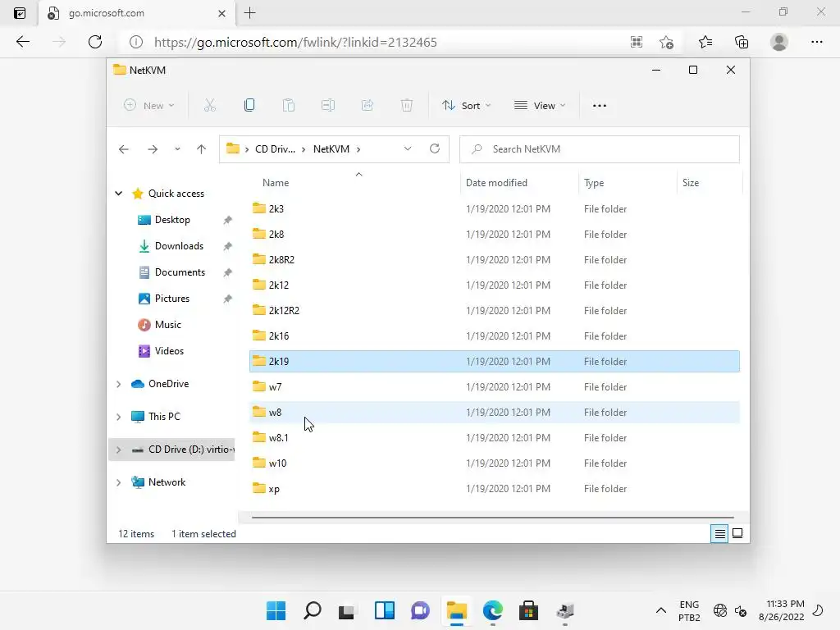Go up one folder level

[x=202, y=149]
